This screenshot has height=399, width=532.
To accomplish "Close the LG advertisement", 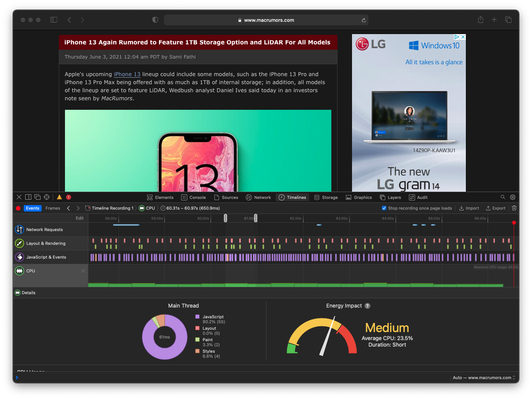I will point(463,37).
